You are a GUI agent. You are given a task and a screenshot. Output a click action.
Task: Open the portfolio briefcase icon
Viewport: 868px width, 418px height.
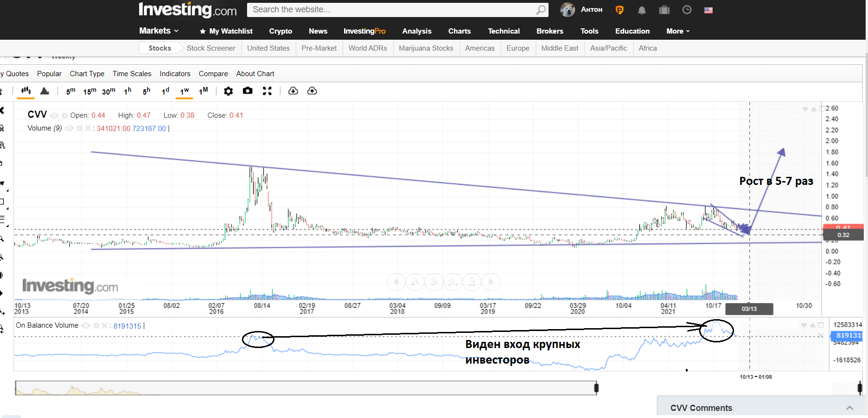click(664, 10)
